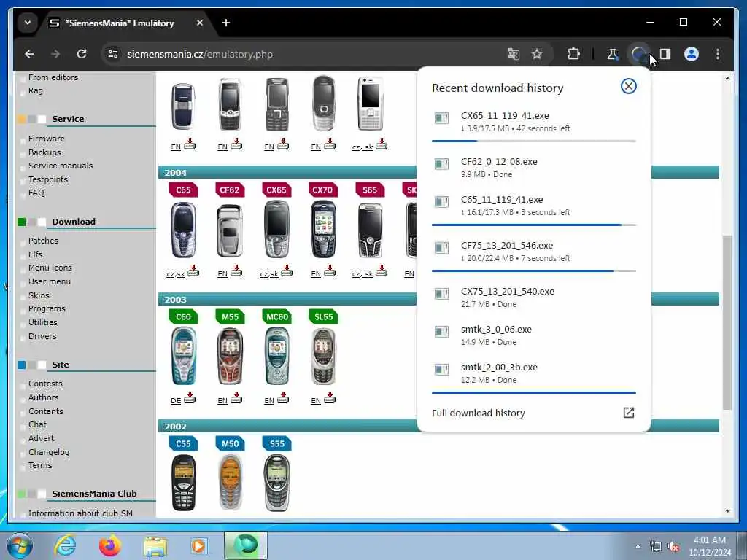Open Elfs under Download
The image size is (747, 560).
(x=35, y=254)
